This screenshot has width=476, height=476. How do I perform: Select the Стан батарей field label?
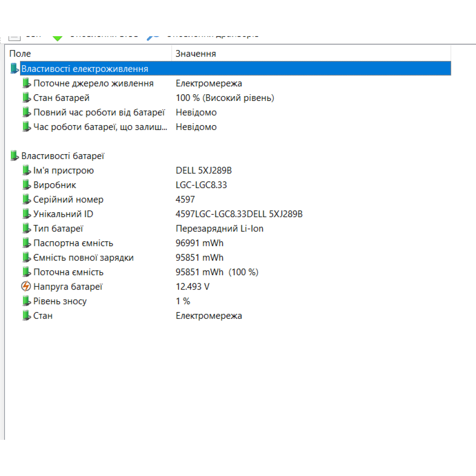(61, 98)
